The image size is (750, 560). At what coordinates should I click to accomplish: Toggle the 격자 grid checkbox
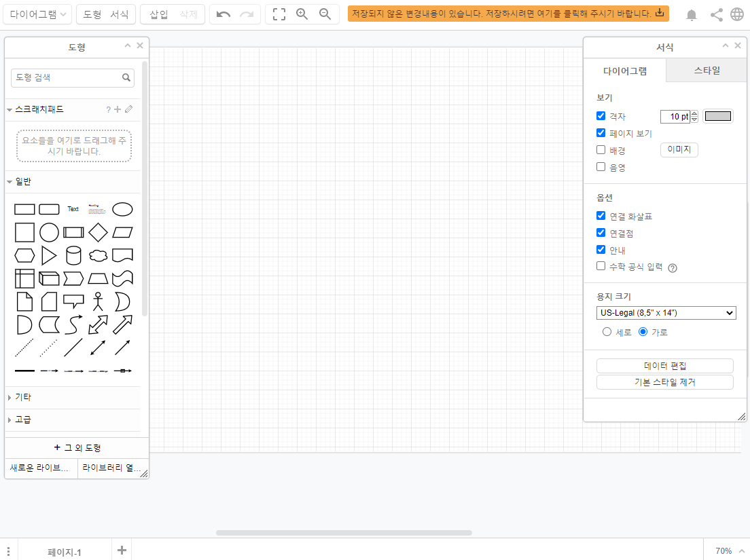point(601,115)
